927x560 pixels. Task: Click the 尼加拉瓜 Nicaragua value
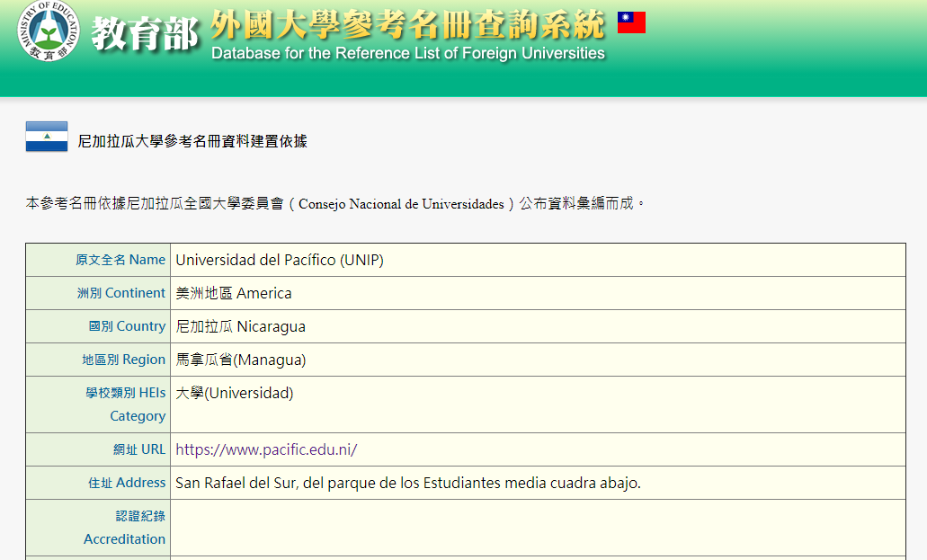(x=241, y=326)
